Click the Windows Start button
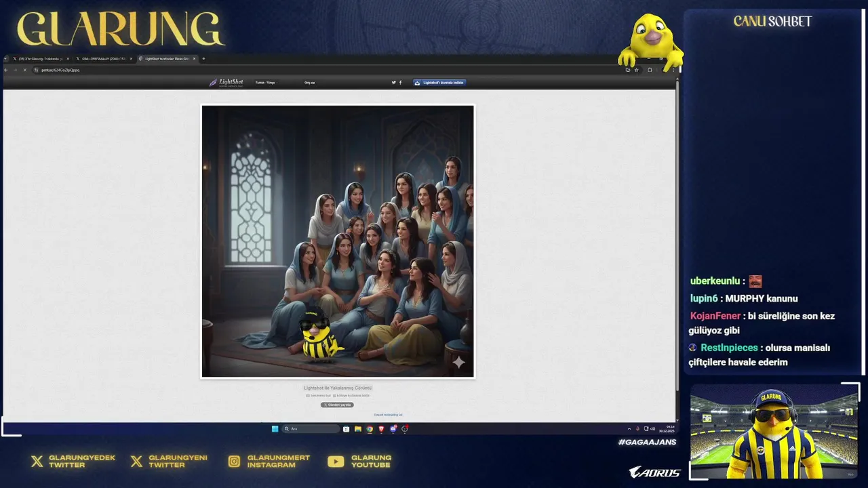 click(x=275, y=429)
